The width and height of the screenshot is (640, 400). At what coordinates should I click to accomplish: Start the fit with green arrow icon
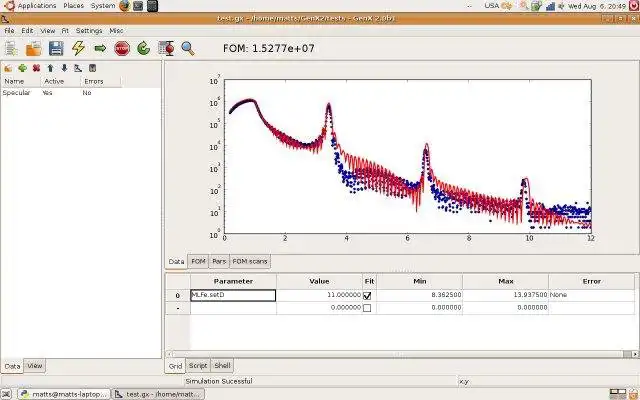(100, 49)
